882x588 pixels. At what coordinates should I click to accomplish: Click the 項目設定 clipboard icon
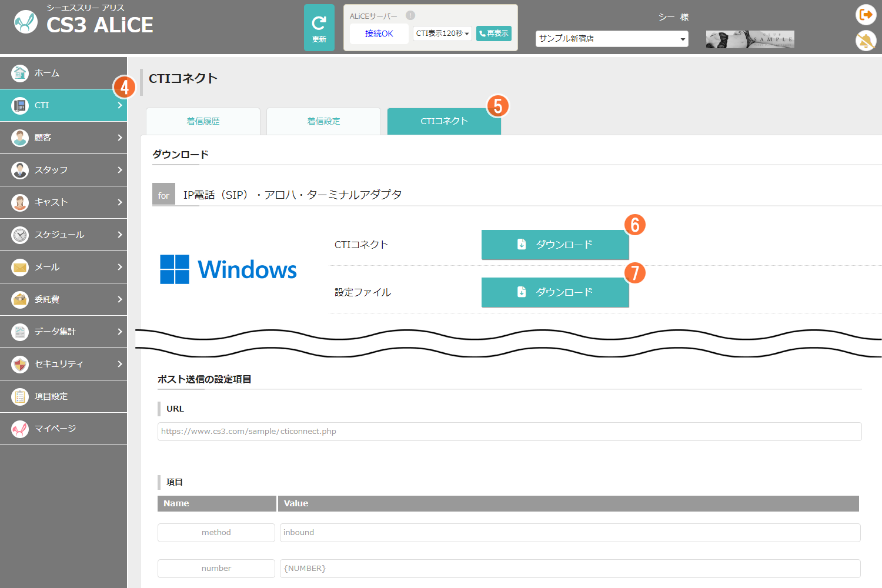click(20, 396)
